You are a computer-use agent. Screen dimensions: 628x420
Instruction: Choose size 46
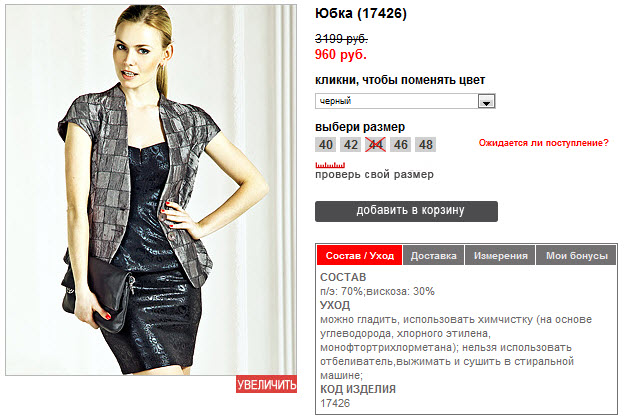pyautogui.click(x=401, y=145)
